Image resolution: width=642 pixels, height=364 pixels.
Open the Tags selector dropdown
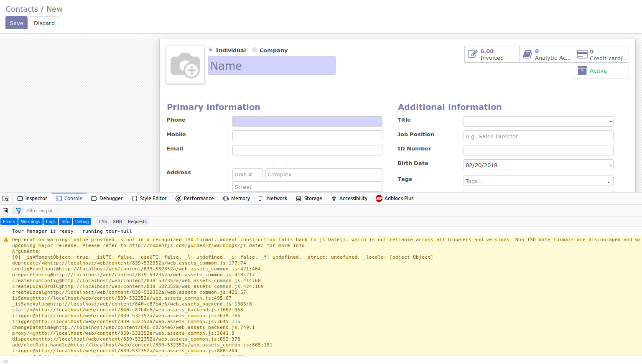click(x=608, y=181)
